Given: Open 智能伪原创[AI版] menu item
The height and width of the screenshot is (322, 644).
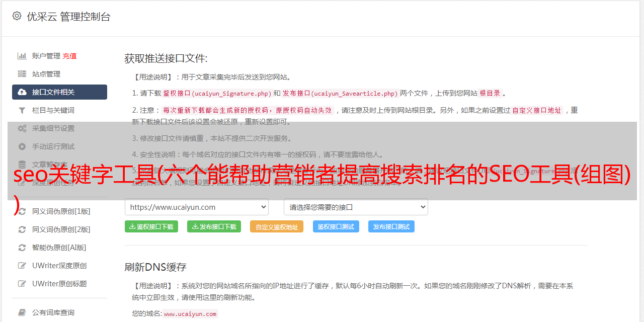Looking at the screenshot, I should point(59,248).
